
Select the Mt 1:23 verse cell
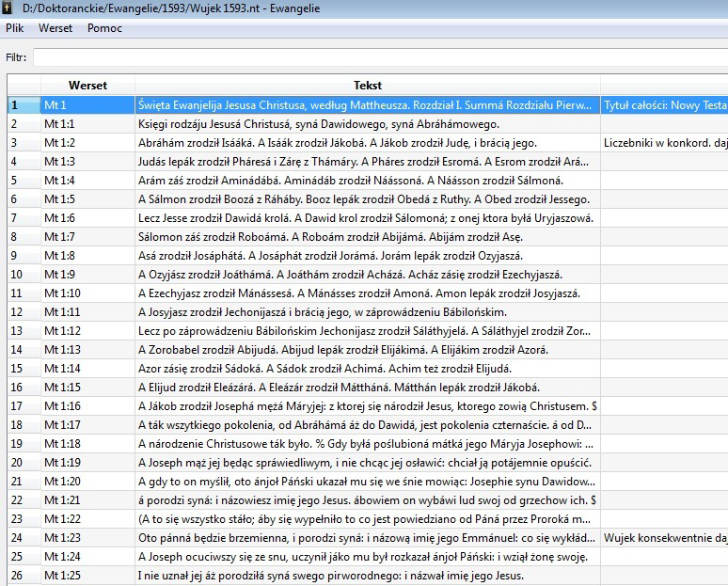coord(87,538)
